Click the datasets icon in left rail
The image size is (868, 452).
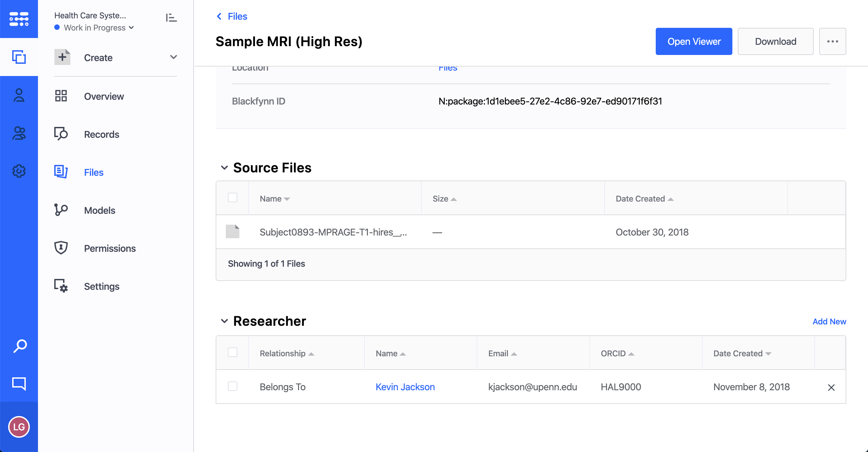coord(19,57)
